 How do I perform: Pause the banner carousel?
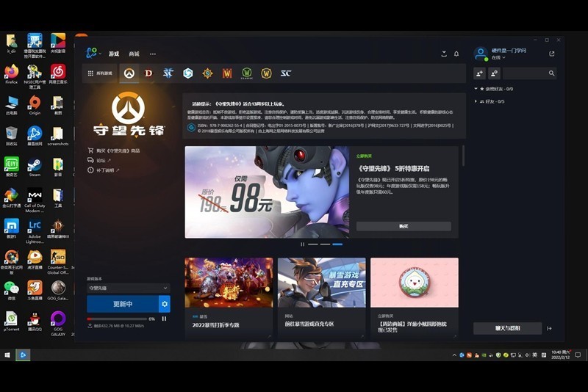click(x=302, y=244)
